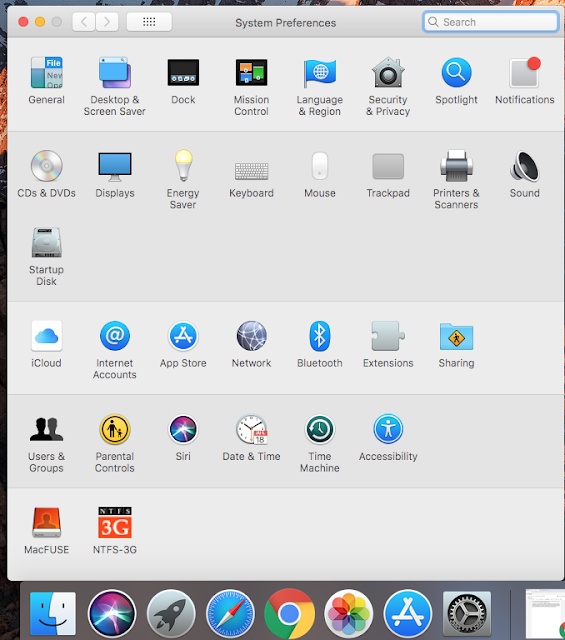
Task: Launch Safari from the Dock
Action: [230, 613]
